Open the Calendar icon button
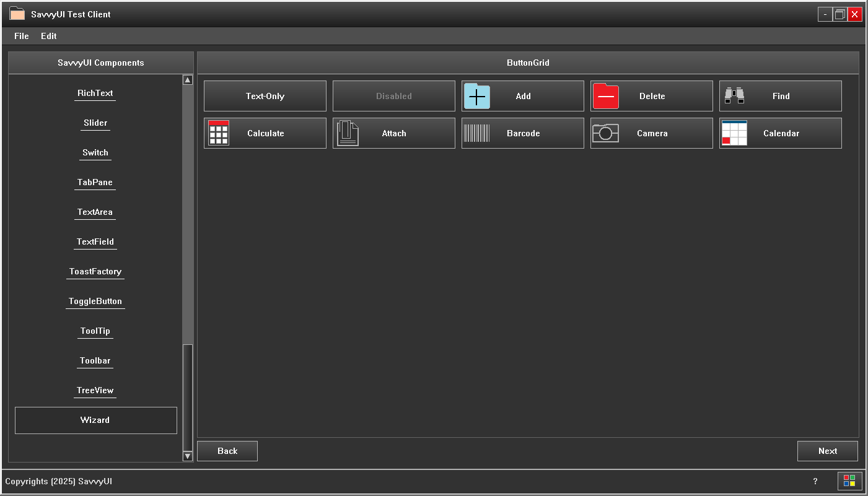 pos(780,133)
